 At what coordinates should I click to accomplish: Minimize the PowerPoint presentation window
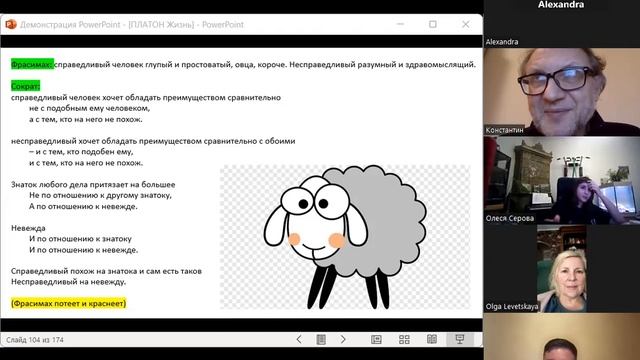click(x=400, y=24)
